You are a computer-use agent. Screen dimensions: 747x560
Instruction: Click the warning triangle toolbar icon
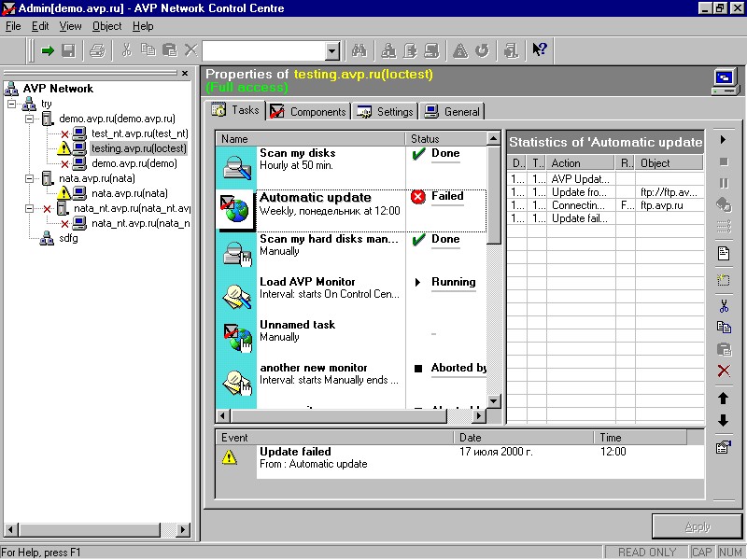460,50
